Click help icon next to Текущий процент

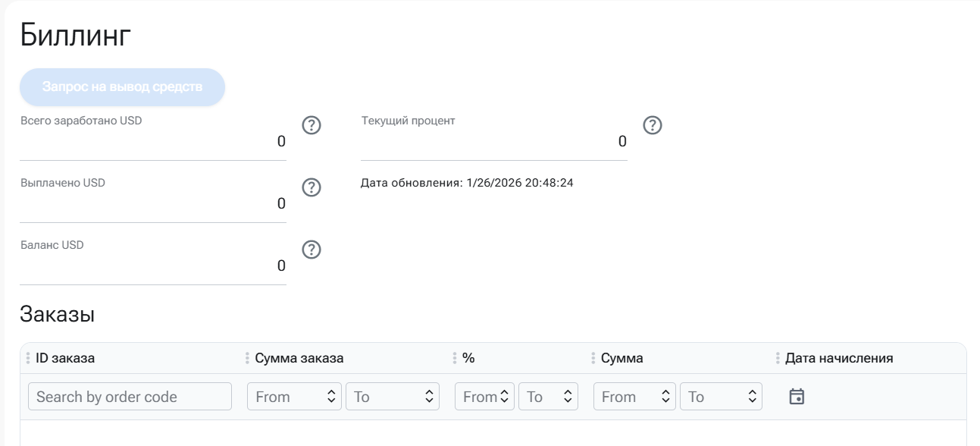pyautogui.click(x=653, y=125)
